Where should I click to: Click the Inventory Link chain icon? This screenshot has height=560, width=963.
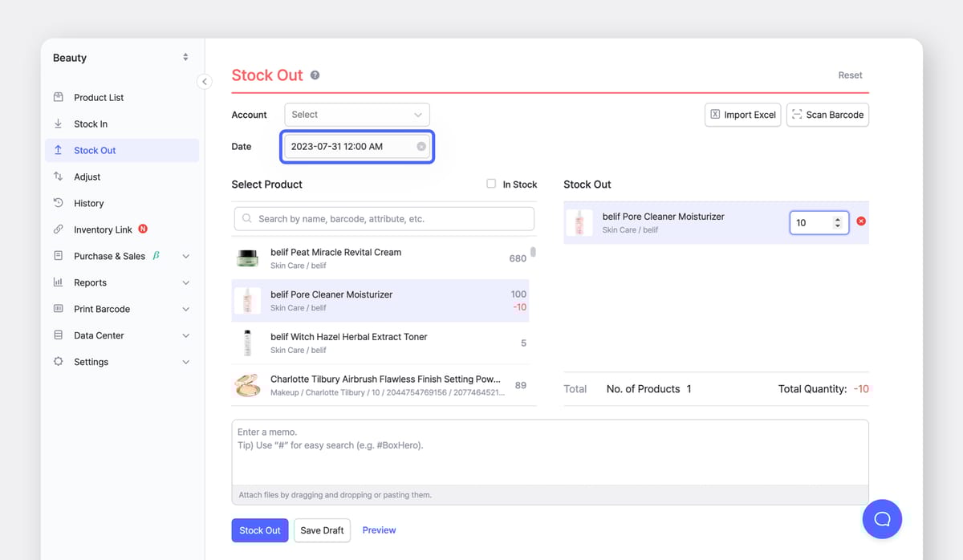click(x=59, y=229)
